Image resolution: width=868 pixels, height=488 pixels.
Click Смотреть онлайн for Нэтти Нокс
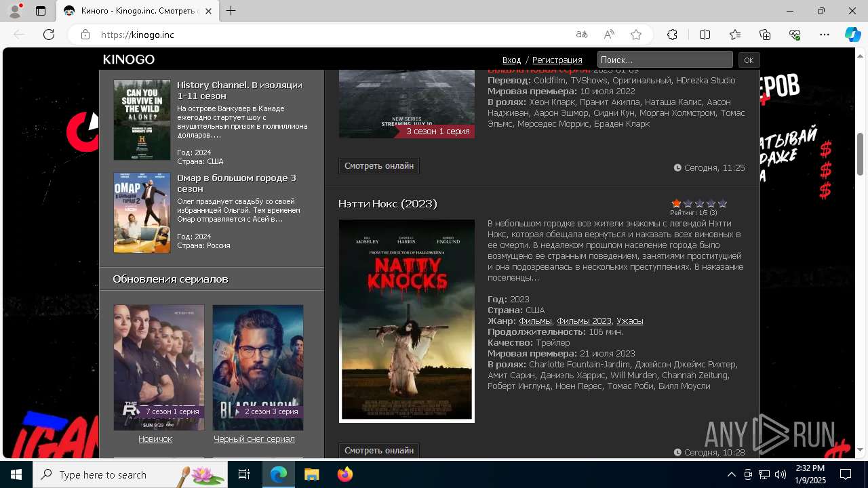[x=379, y=451]
